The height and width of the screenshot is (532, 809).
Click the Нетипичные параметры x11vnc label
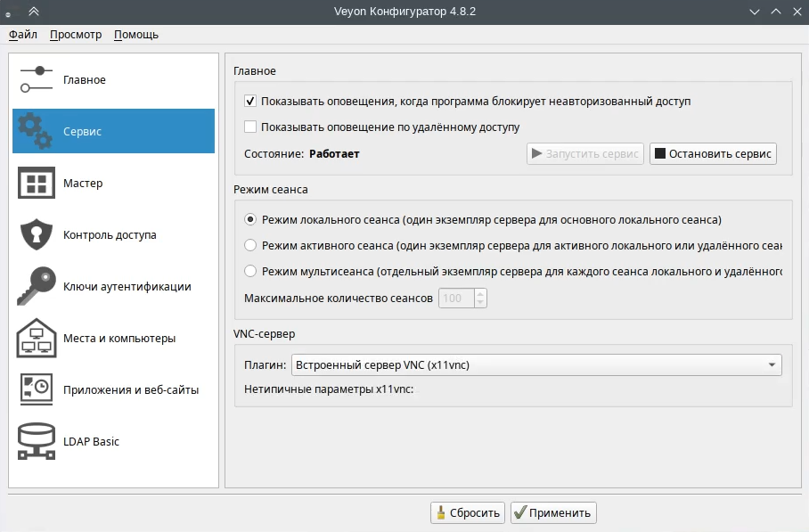tap(329, 389)
